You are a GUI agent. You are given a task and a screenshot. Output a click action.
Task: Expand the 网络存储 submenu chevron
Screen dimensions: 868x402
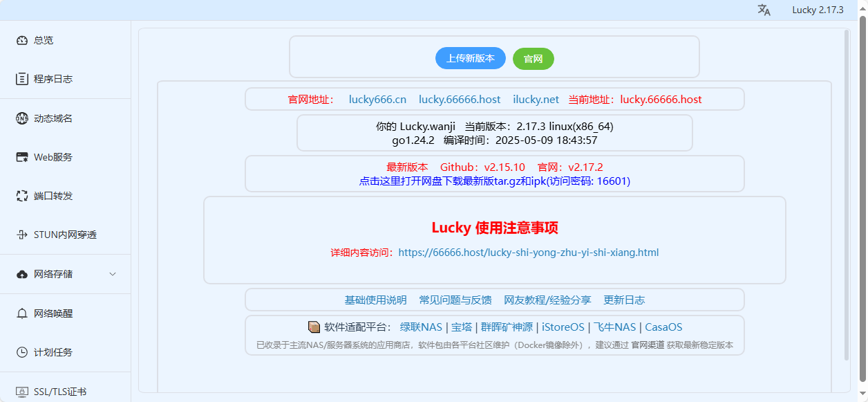tap(113, 274)
